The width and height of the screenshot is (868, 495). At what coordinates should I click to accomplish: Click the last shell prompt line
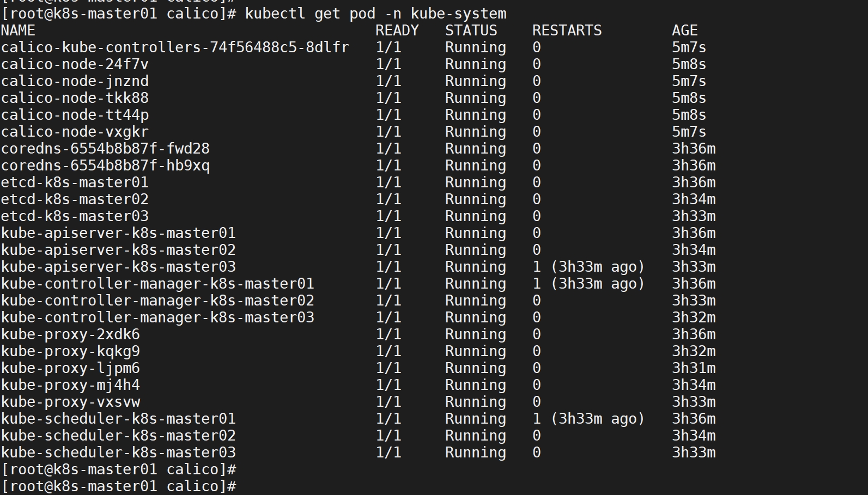118,486
